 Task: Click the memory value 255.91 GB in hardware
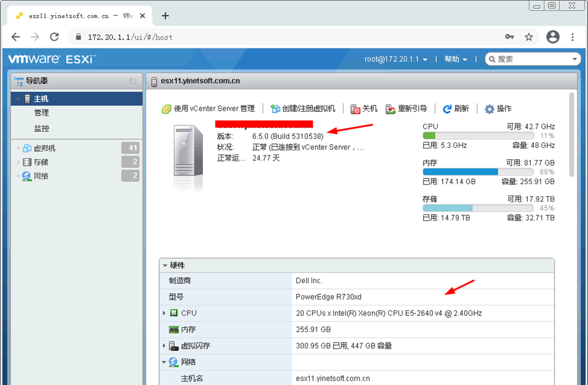313,329
